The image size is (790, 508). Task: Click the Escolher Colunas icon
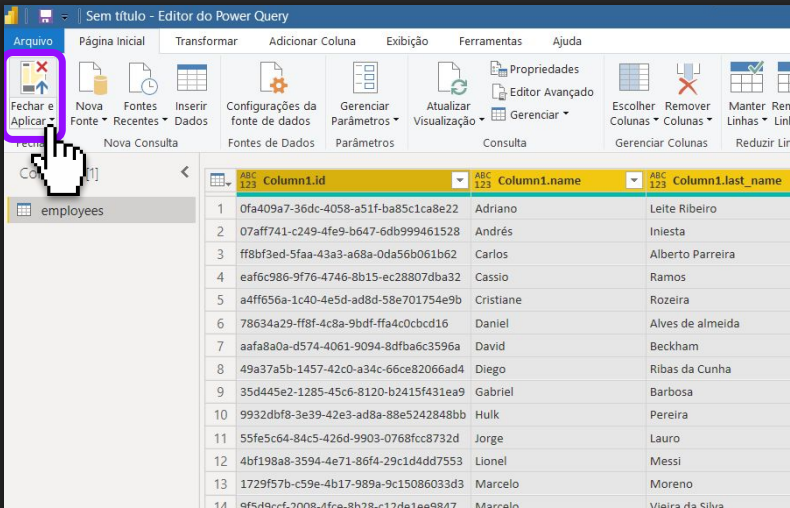(634, 77)
